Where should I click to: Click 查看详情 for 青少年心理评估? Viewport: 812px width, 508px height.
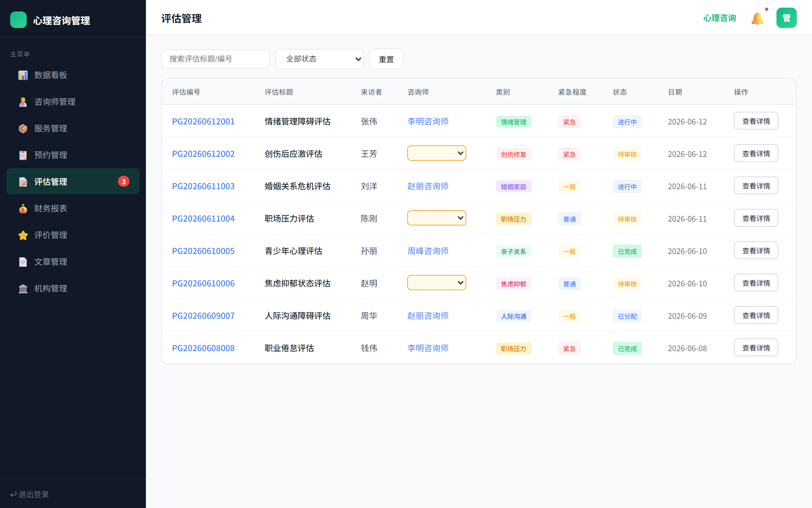pyautogui.click(x=756, y=251)
